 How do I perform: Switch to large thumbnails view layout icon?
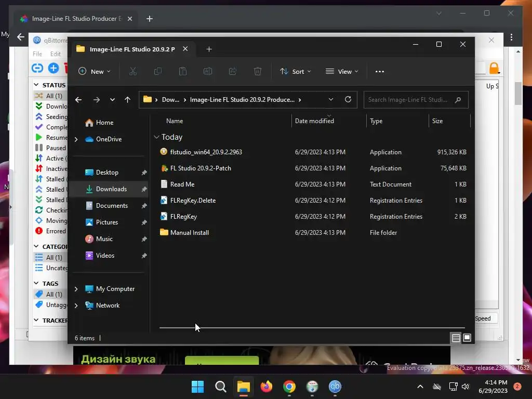pos(467,338)
